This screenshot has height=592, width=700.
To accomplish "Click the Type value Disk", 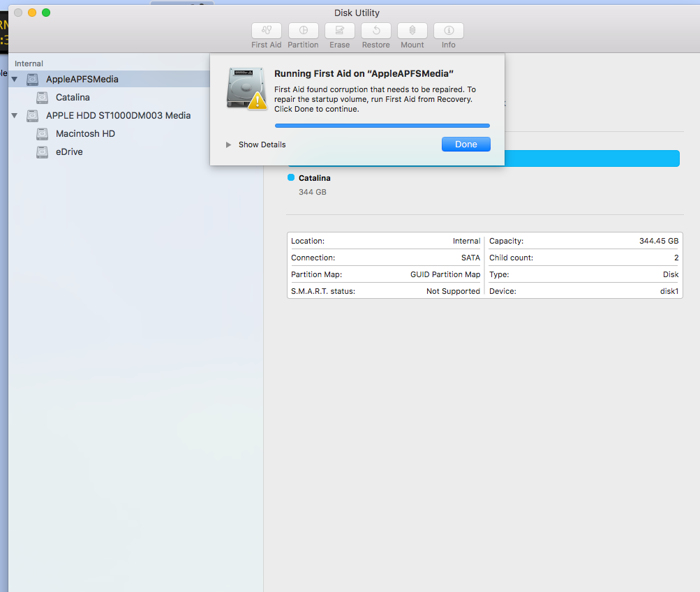I will tap(671, 274).
